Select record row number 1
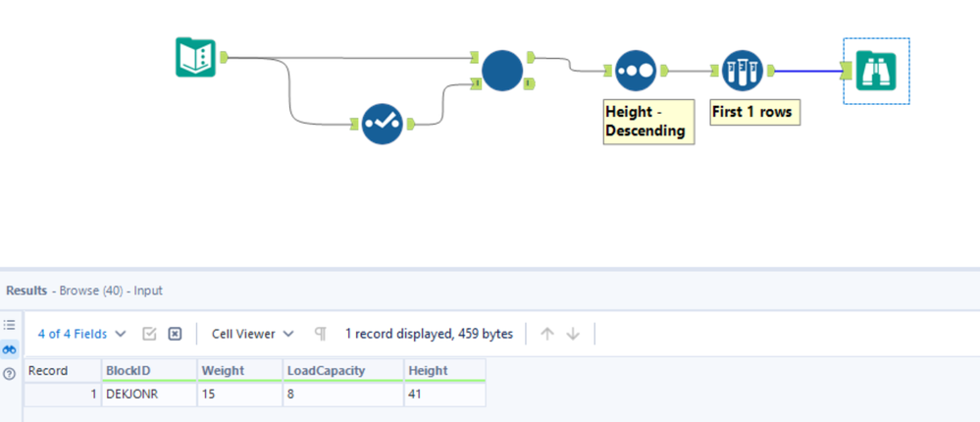The image size is (980, 422). point(63,395)
